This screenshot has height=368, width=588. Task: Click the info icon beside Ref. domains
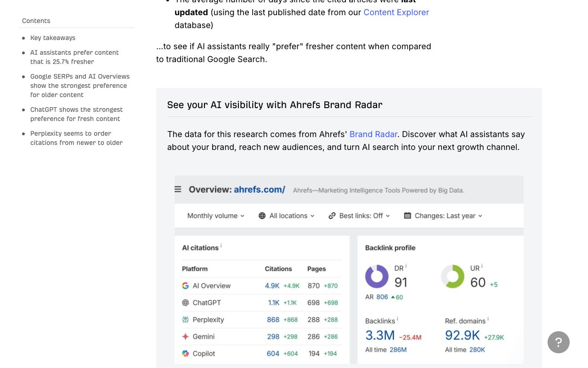[x=488, y=319]
